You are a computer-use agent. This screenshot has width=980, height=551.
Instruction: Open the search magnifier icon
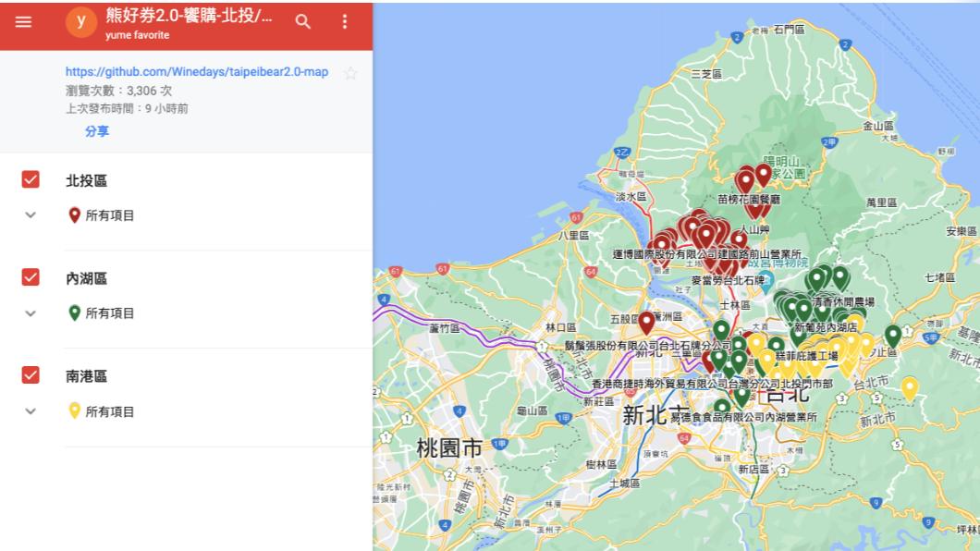click(x=303, y=22)
